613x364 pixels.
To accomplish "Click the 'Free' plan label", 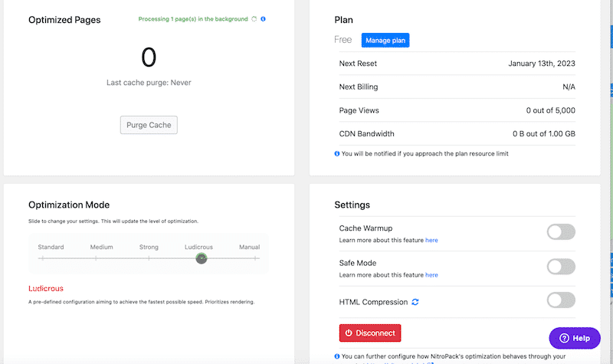I will click(343, 40).
